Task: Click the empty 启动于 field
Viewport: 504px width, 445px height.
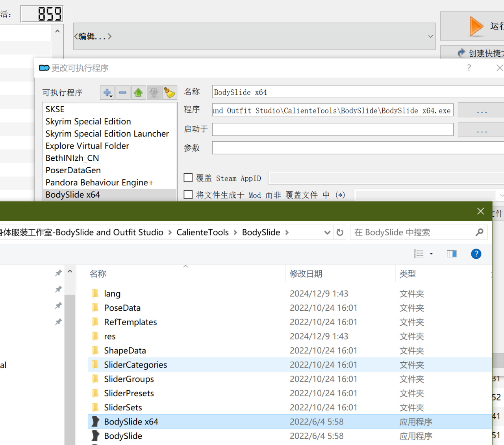Action: (x=333, y=129)
